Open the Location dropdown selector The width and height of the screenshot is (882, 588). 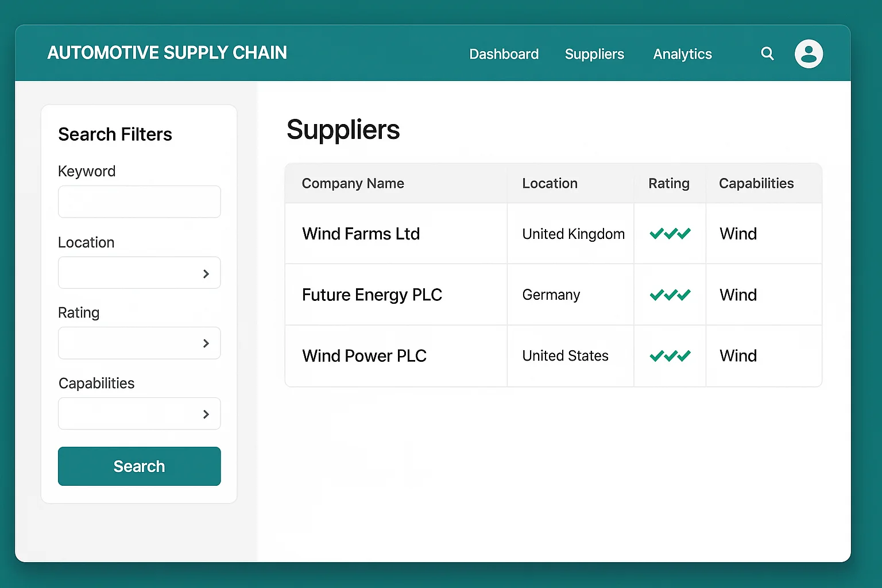[139, 273]
